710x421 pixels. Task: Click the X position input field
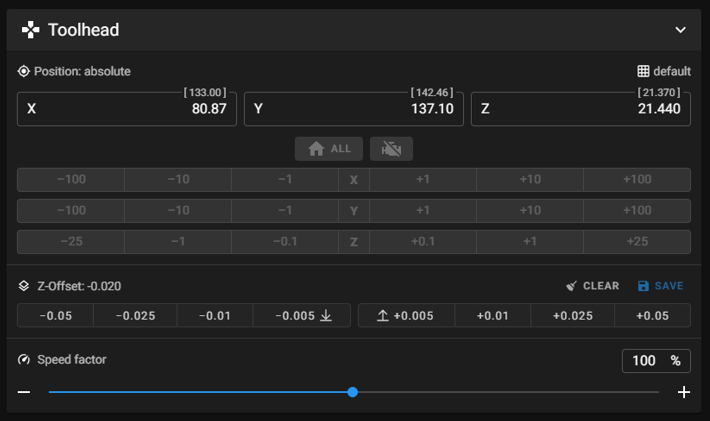pyautogui.click(x=126, y=109)
